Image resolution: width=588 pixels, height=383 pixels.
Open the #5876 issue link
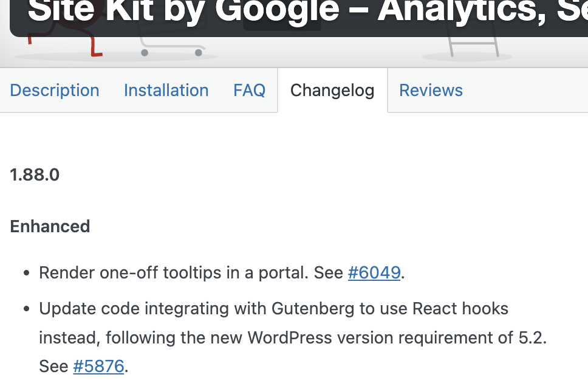(98, 366)
